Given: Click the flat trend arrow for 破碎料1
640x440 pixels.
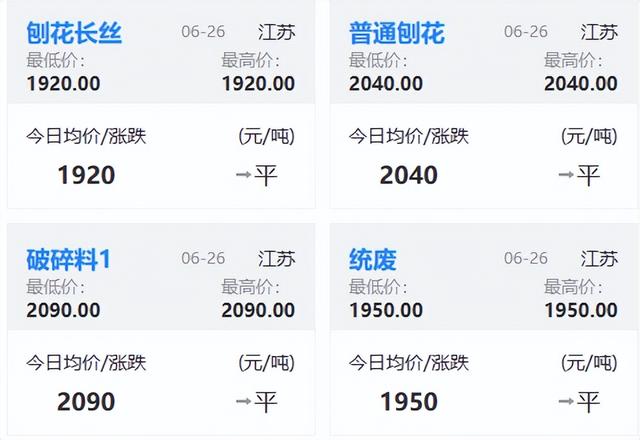Looking at the screenshot, I should coord(243,402).
